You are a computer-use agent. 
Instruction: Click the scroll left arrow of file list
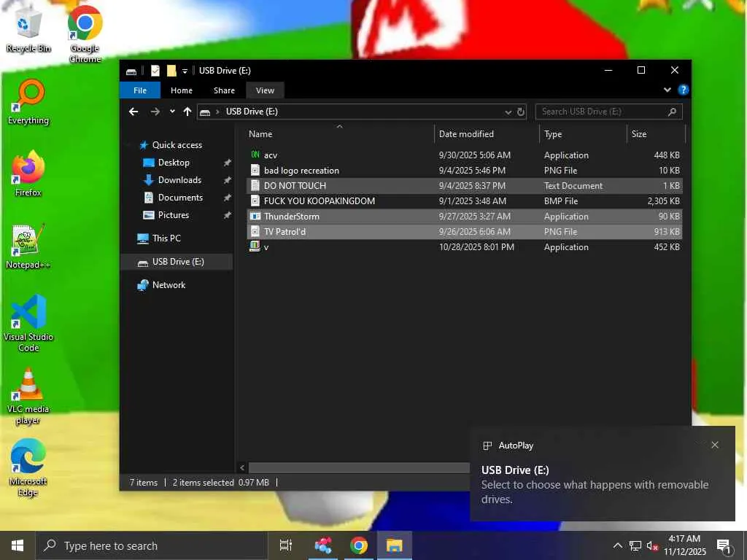(x=242, y=467)
